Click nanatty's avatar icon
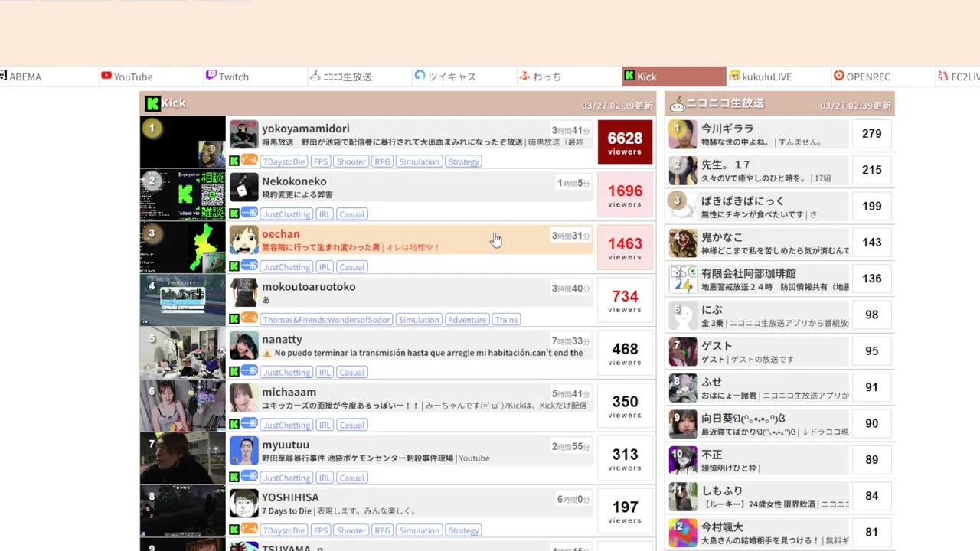 (243, 346)
